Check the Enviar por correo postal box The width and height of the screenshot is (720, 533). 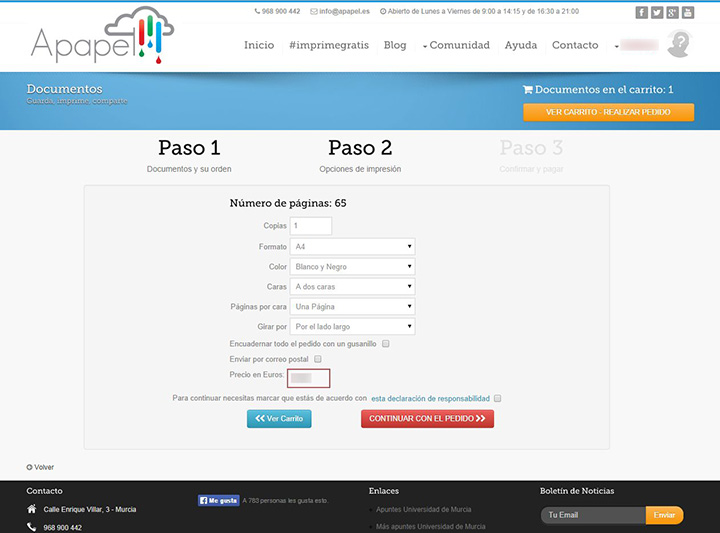(x=318, y=359)
